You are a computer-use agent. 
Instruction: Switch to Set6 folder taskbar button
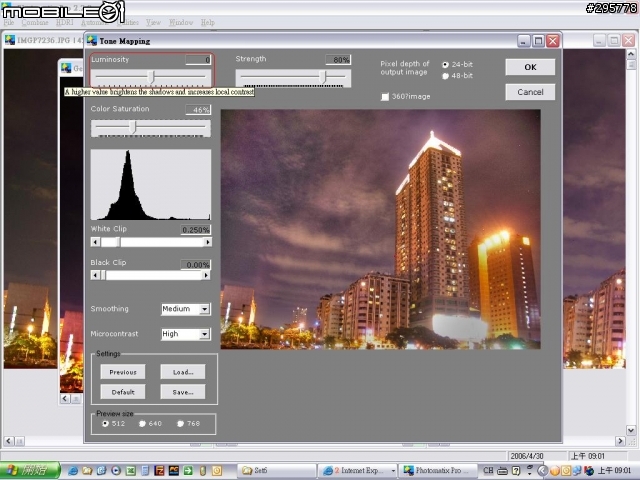point(276,471)
